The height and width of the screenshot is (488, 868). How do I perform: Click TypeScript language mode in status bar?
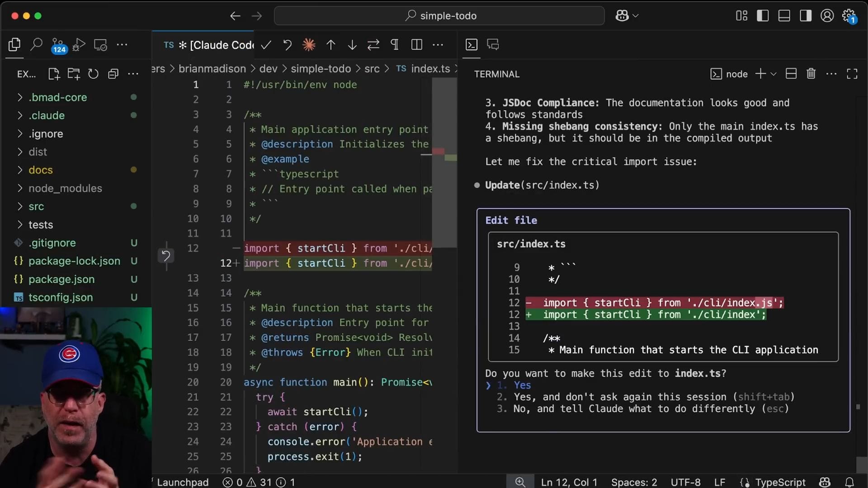(780, 482)
